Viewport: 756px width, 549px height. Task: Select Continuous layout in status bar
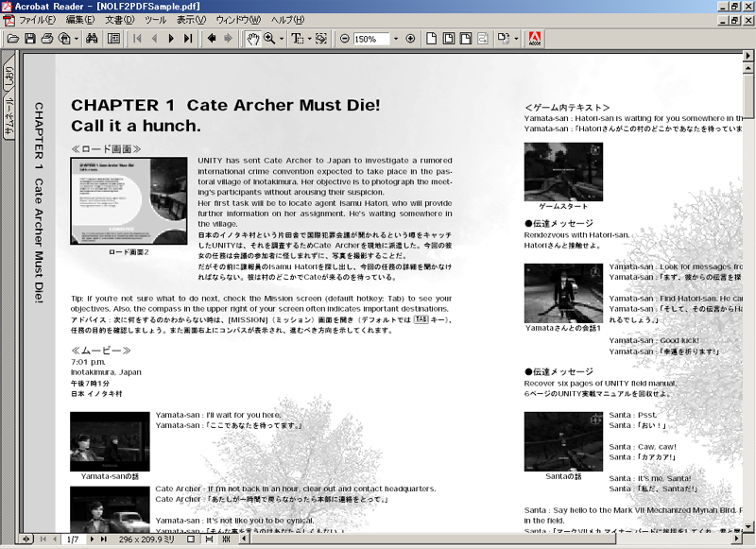[209, 539]
